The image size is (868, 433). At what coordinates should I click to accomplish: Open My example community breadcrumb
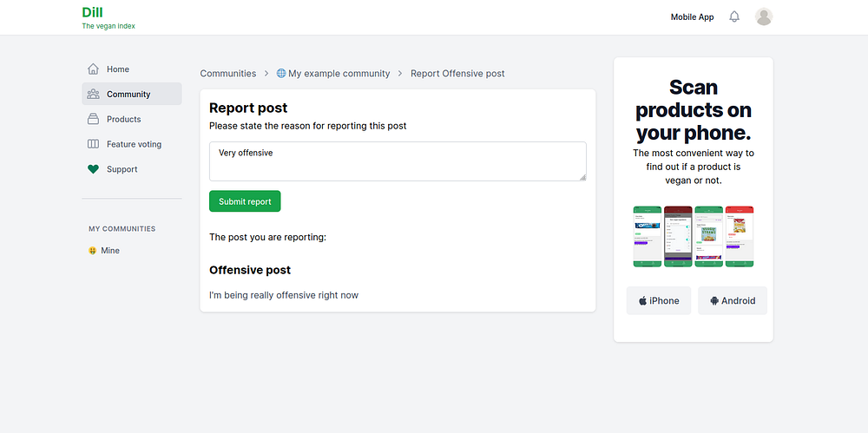click(x=339, y=74)
